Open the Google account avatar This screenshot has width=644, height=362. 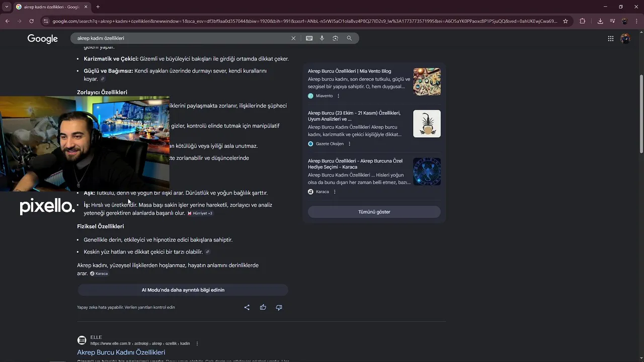(x=625, y=39)
